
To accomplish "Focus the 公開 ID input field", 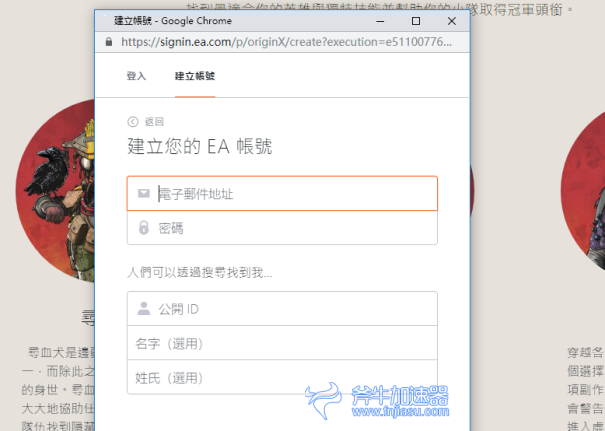I will pos(282,309).
